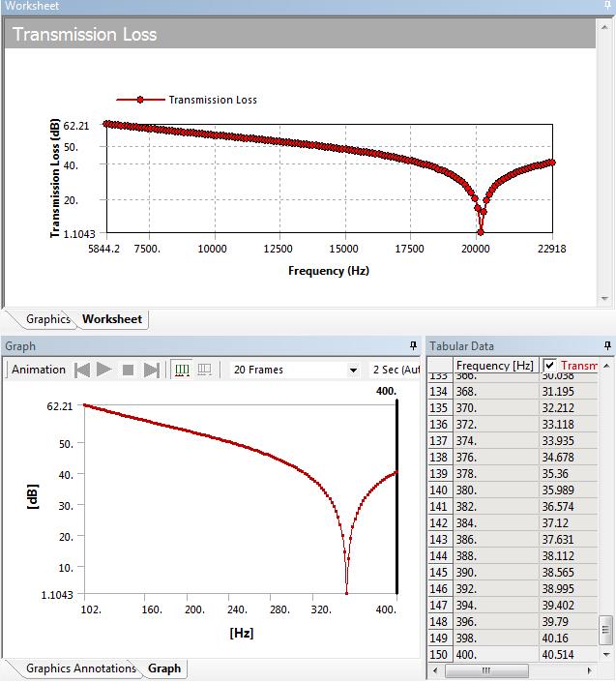616x683 pixels.
Task: Play the graph animation
Action: pyautogui.click(x=104, y=370)
